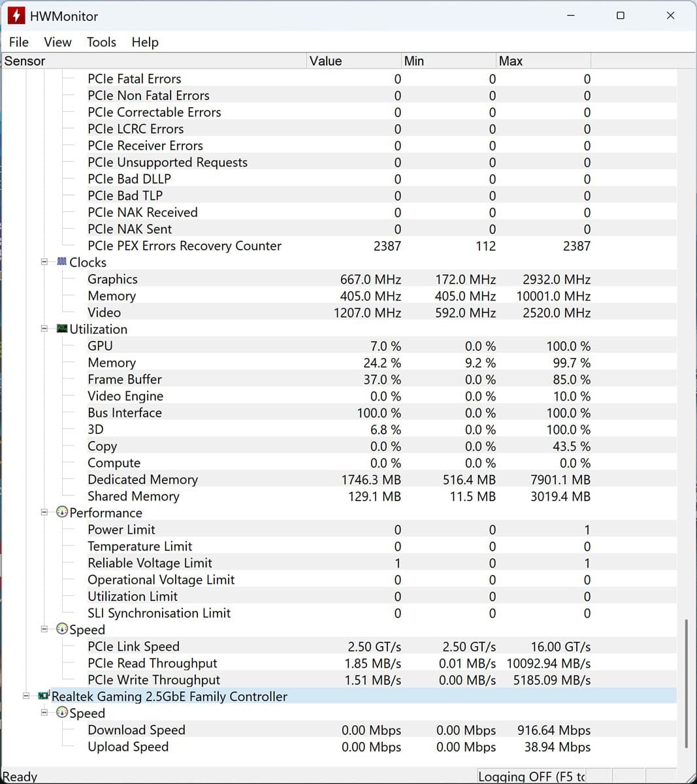The image size is (697, 784).
Task: Click Speed gauge icon under Realtek controller
Action: coord(62,713)
